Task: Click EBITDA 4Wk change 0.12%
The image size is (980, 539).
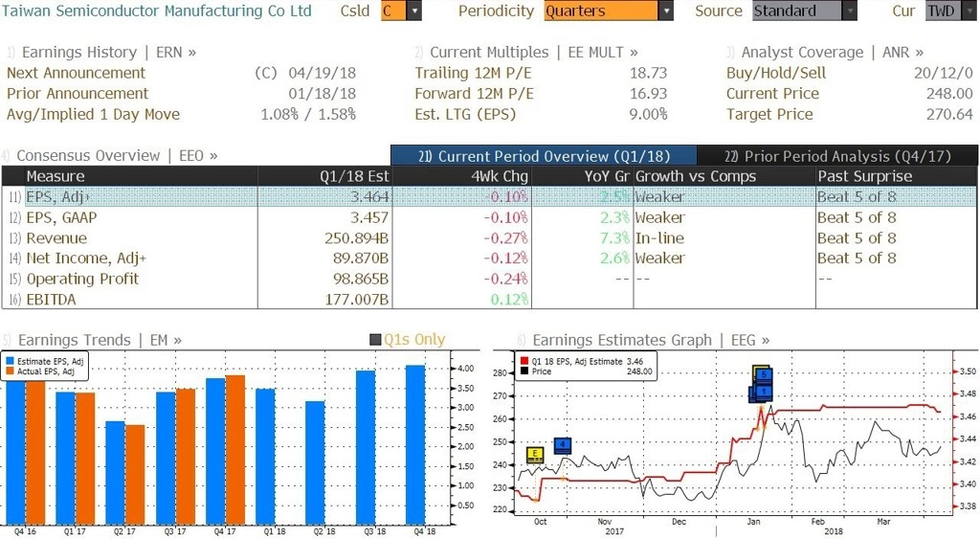Action: [x=509, y=300]
